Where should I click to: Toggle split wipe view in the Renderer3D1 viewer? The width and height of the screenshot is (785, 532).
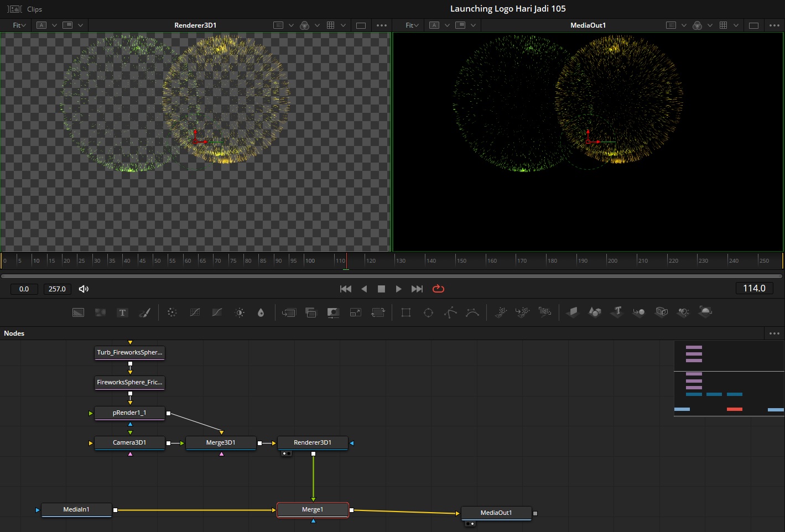[67, 25]
